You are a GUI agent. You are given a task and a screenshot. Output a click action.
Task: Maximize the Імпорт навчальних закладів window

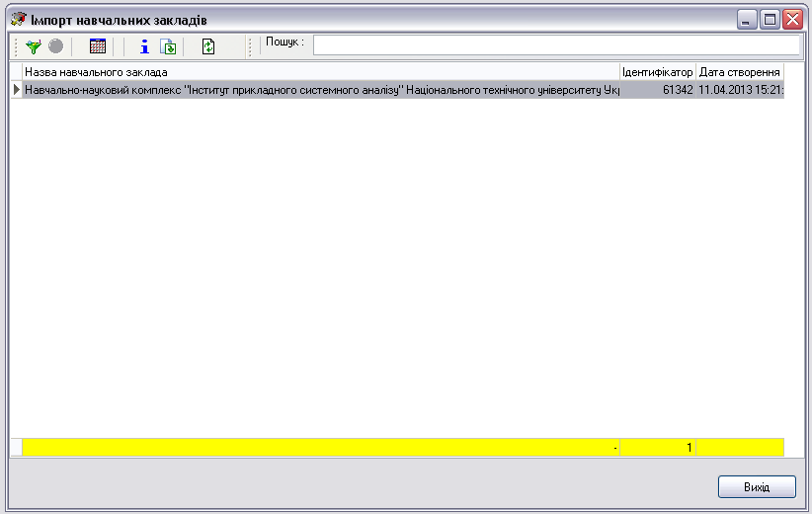click(x=771, y=20)
